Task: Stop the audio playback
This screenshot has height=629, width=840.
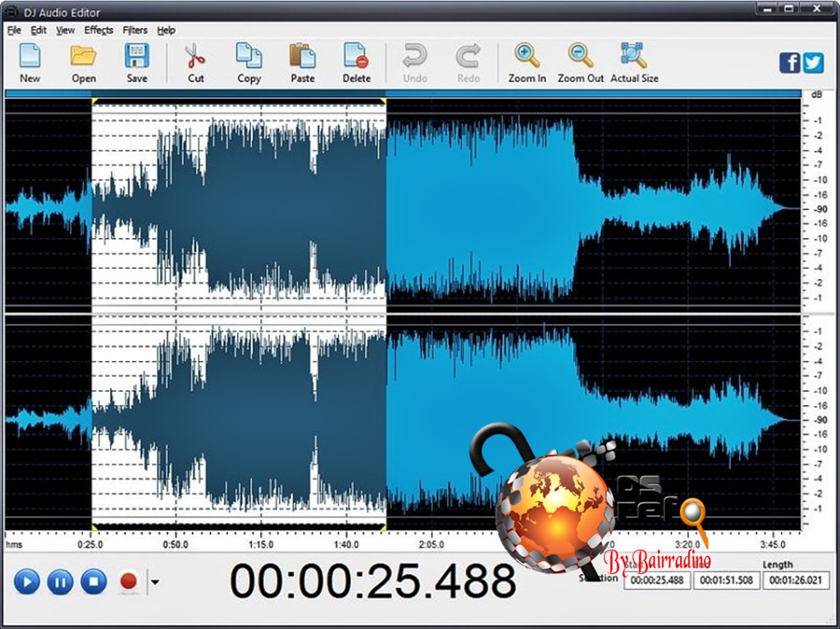Action: point(94,581)
